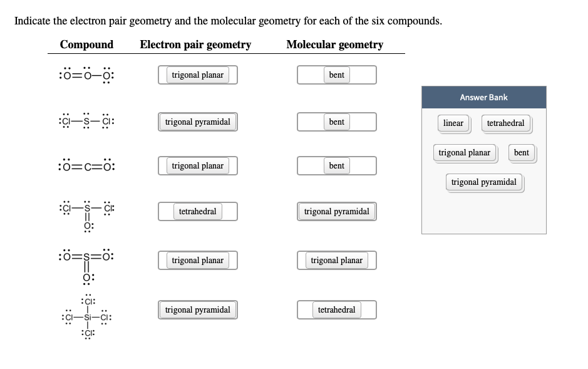
Task: Click SiCl4's trigonal pyramidal electron pair answer
Action: (197, 309)
